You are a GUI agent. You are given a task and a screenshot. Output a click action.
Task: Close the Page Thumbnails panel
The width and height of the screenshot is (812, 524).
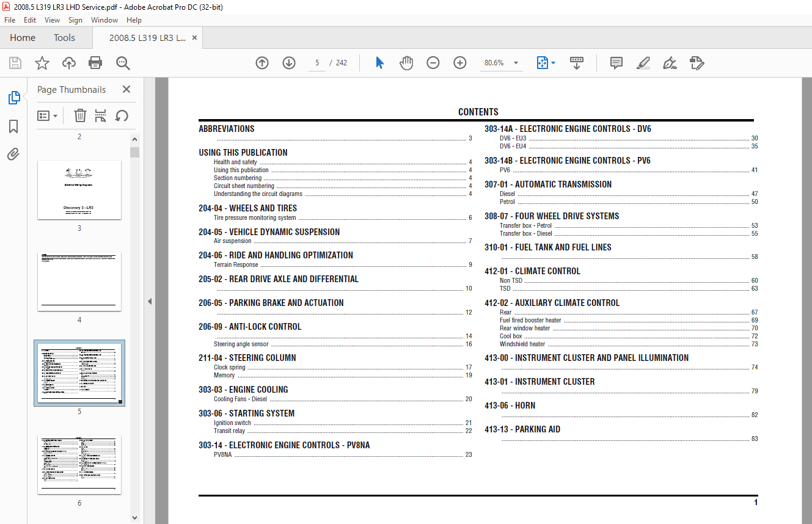pyautogui.click(x=126, y=89)
